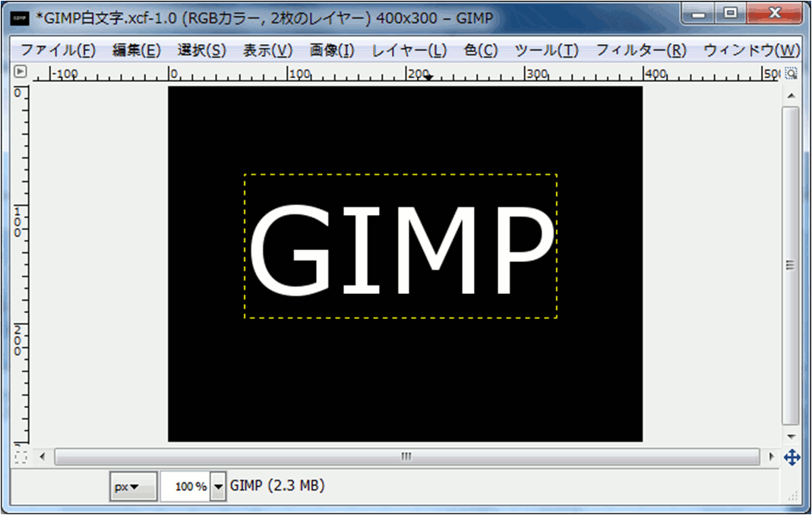
Task: Toggle zoom-on-resize magnifier icon at top right
Action: (791, 74)
